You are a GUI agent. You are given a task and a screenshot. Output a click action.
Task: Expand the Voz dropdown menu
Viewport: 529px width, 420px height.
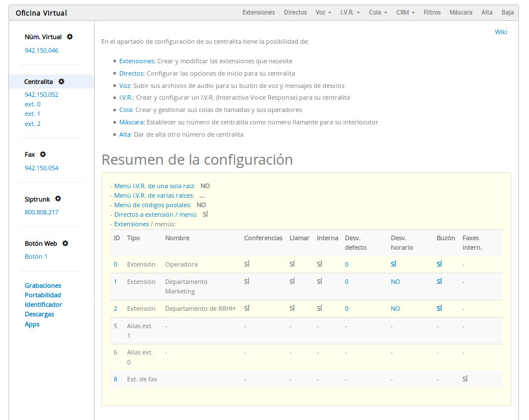coord(323,12)
